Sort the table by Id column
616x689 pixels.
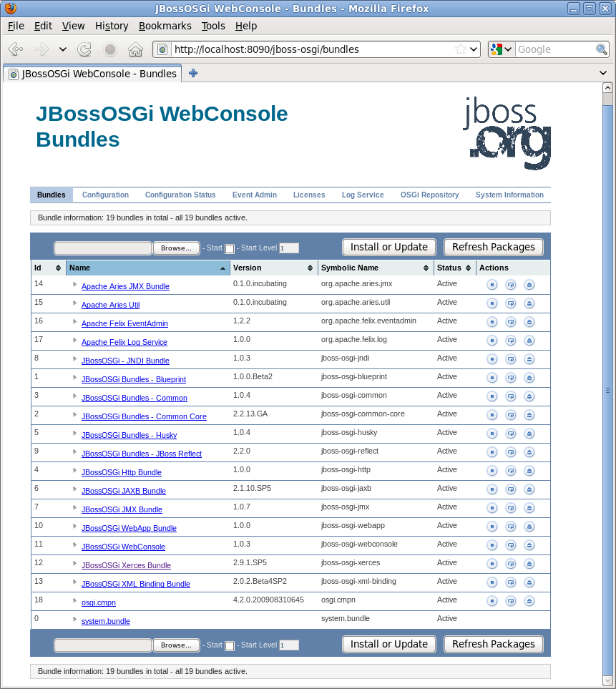pyautogui.click(x=48, y=268)
